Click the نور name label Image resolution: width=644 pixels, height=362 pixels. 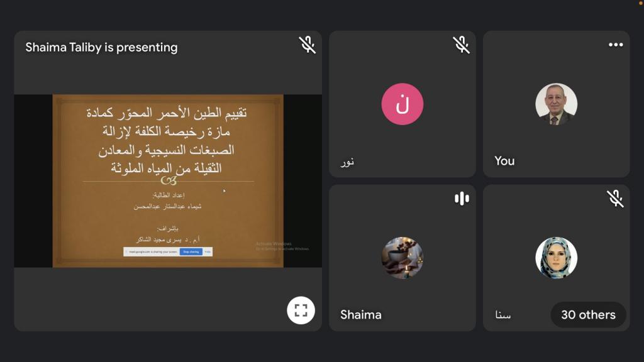pyautogui.click(x=347, y=162)
